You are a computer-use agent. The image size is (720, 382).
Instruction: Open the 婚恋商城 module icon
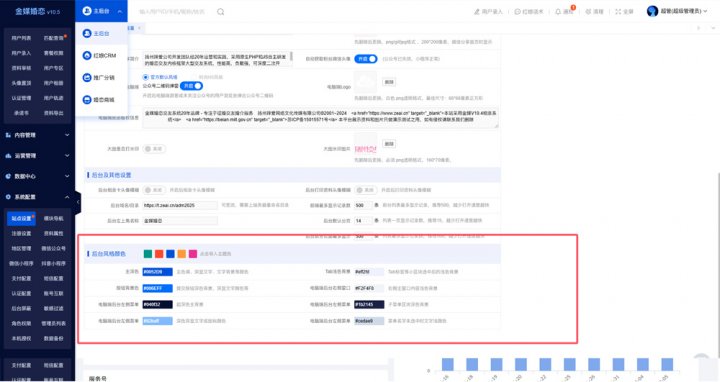point(87,100)
